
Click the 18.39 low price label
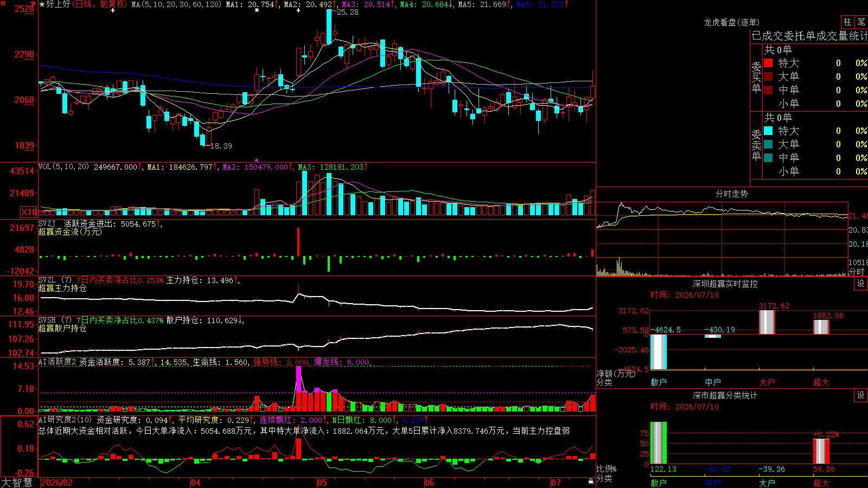pos(221,146)
